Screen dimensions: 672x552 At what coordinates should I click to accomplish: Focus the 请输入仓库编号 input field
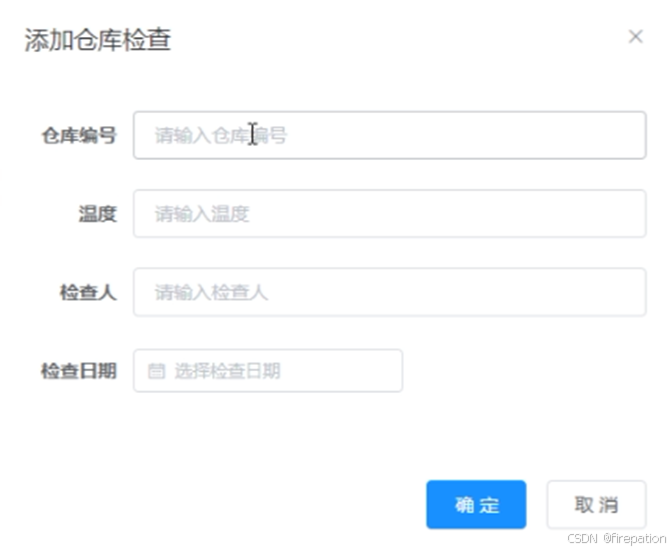pyautogui.click(x=390, y=135)
